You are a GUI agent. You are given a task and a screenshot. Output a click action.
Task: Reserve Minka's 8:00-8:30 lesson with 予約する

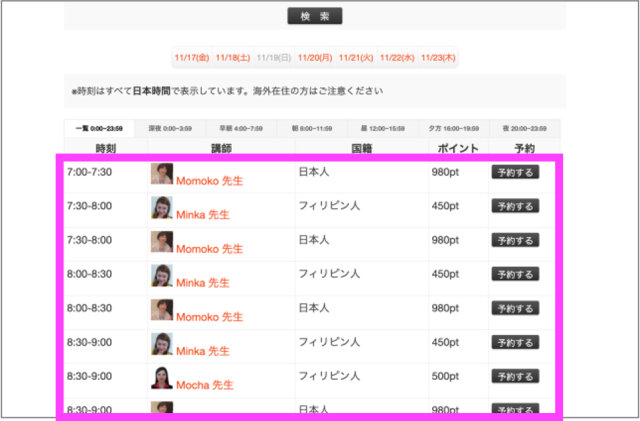[515, 274]
